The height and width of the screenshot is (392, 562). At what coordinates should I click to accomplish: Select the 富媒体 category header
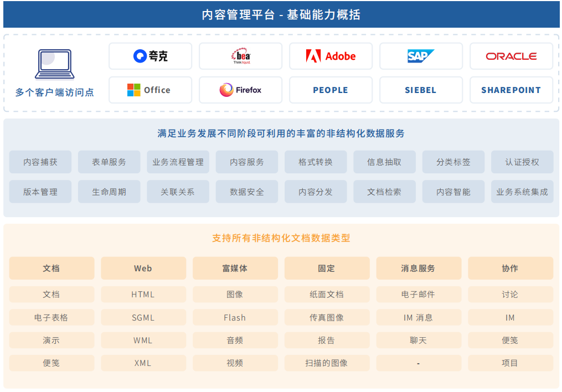click(235, 268)
